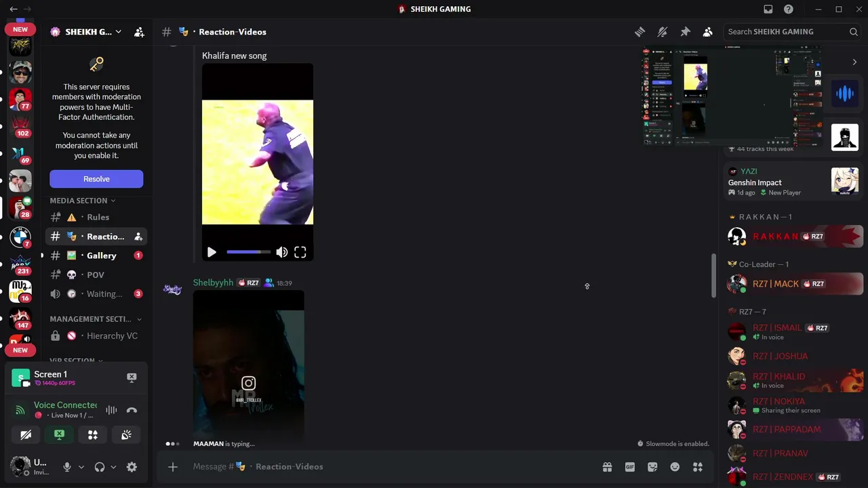Collapse the VIP SECTION category
The image size is (868, 488).
76,361
